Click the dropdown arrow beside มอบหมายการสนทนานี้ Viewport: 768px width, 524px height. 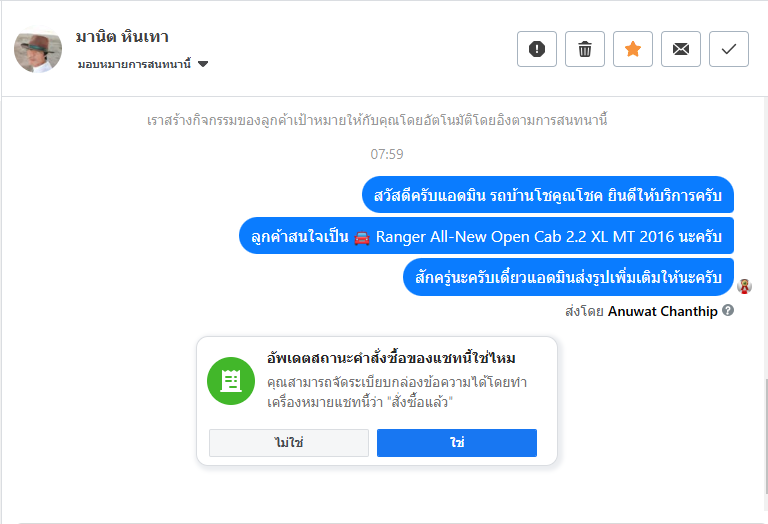(x=203, y=64)
